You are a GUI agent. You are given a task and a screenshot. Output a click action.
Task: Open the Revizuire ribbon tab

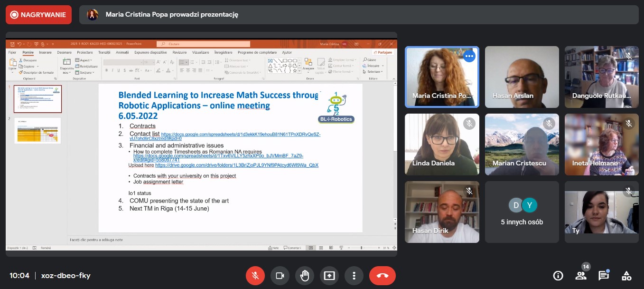(179, 52)
